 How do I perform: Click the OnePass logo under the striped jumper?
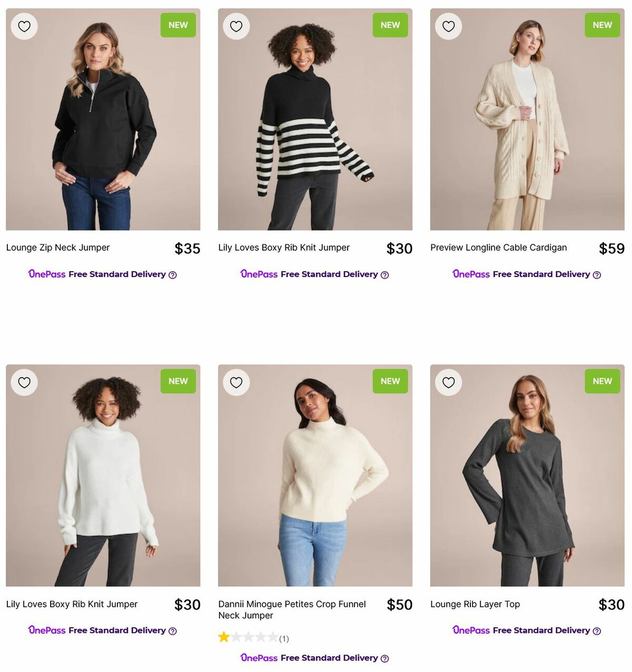coord(258,274)
